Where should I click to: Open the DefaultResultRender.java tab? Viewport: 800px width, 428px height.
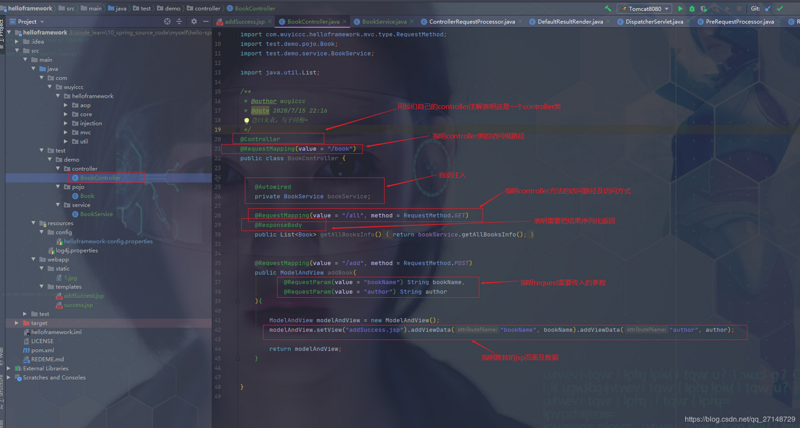click(570, 21)
